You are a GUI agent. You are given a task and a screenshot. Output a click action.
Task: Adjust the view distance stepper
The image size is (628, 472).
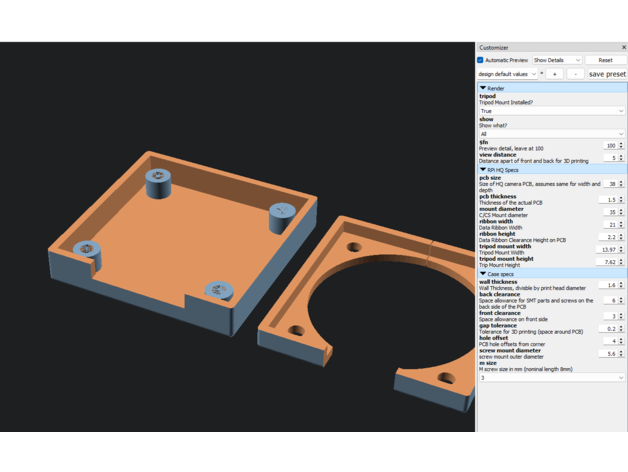pyautogui.click(x=621, y=158)
